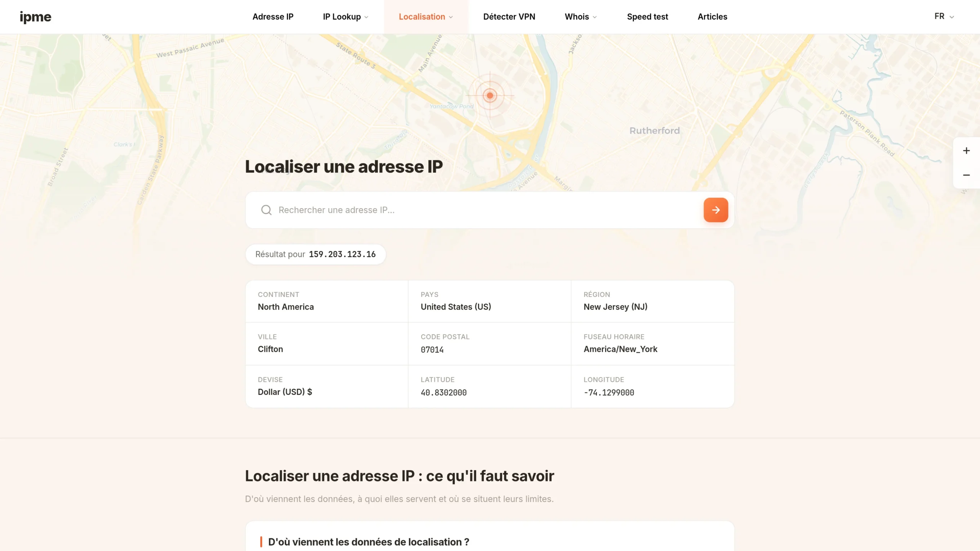Select the Clifton city value
980x551 pixels.
270,349
